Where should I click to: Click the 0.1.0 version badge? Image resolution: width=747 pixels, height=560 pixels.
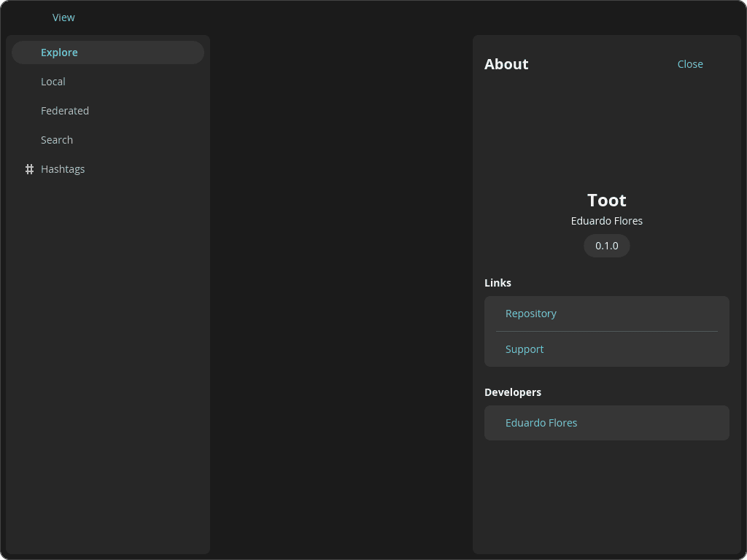coord(606,246)
